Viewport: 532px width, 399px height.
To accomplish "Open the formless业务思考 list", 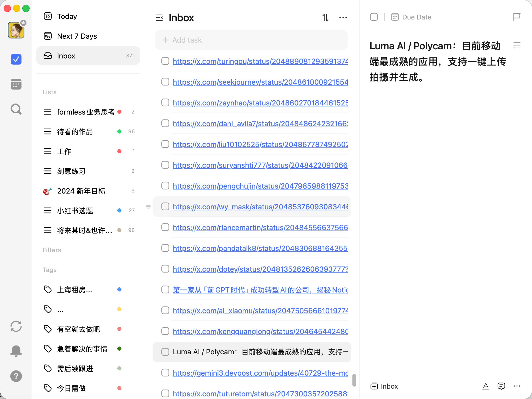I will click(88, 112).
